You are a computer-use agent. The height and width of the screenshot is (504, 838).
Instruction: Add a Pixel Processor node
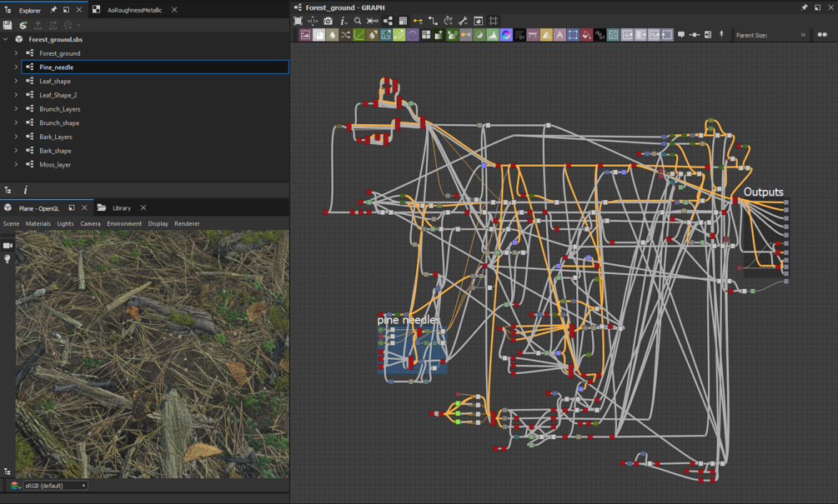519,35
